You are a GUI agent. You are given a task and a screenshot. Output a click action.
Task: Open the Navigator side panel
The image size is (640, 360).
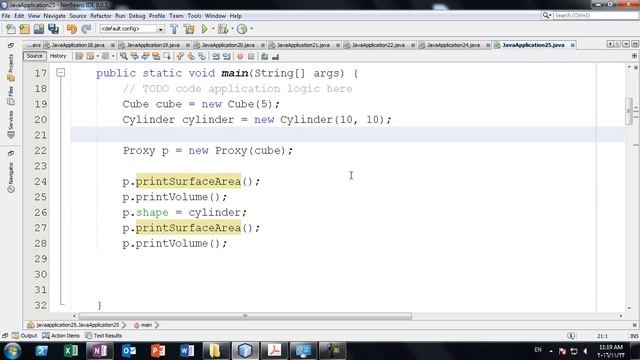point(11,177)
